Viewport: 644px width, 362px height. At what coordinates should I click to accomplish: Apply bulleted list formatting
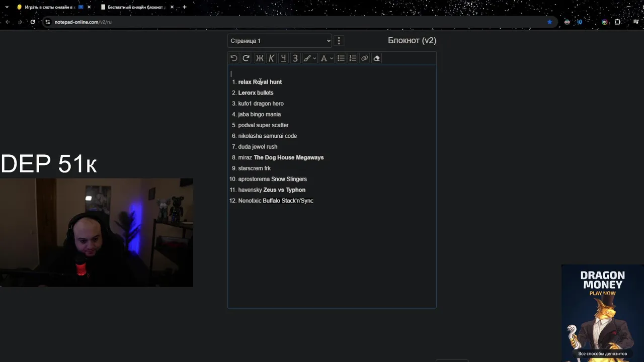(x=341, y=58)
